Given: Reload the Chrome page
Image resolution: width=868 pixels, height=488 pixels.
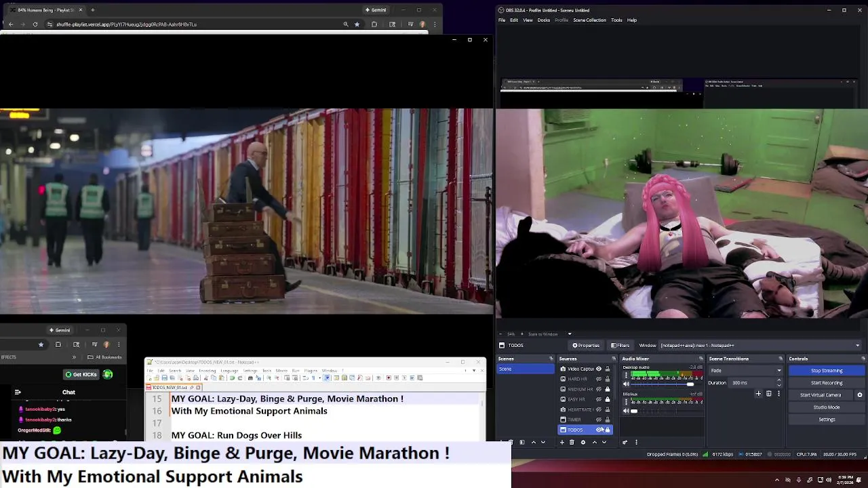Looking at the screenshot, I should (35, 24).
